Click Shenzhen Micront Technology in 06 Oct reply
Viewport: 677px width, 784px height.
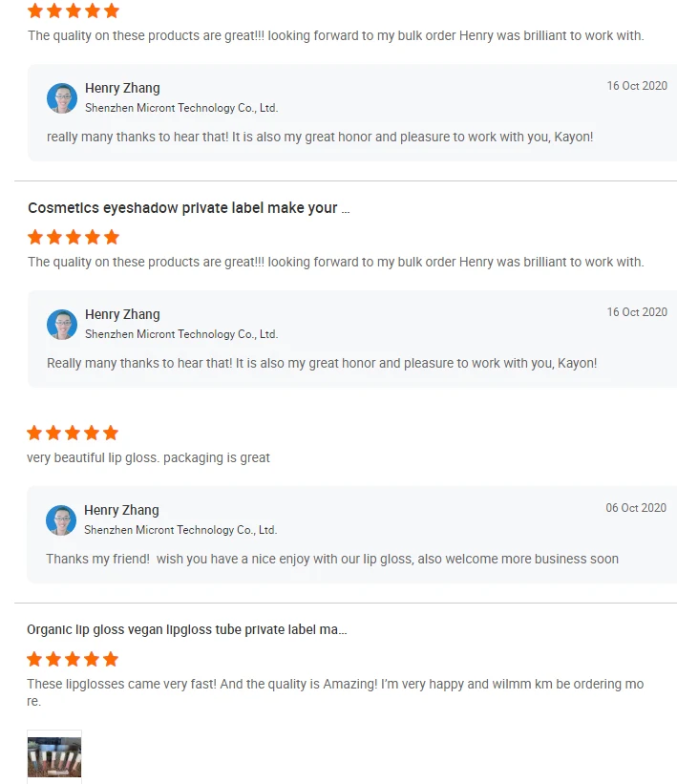click(180, 530)
